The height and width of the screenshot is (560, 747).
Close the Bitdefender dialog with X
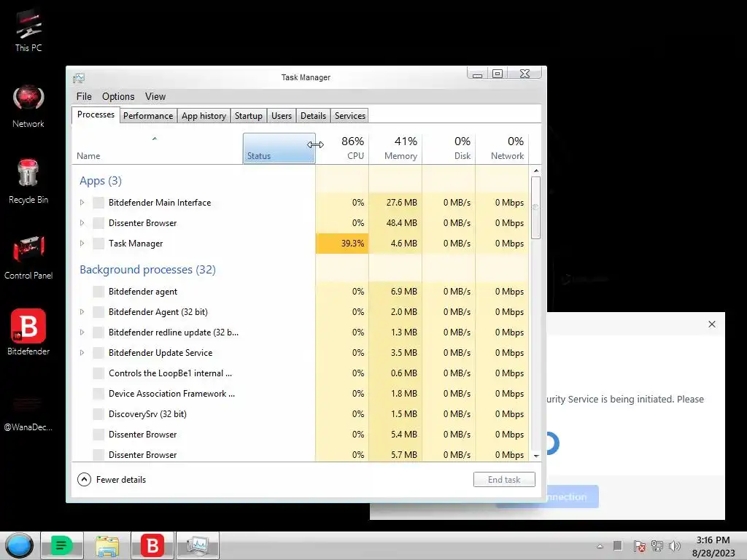click(x=712, y=324)
